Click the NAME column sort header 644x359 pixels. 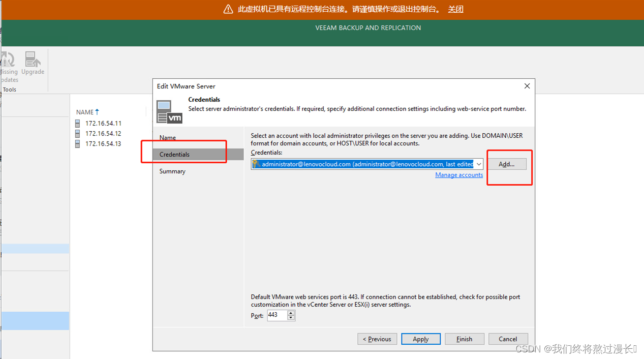(x=87, y=112)
